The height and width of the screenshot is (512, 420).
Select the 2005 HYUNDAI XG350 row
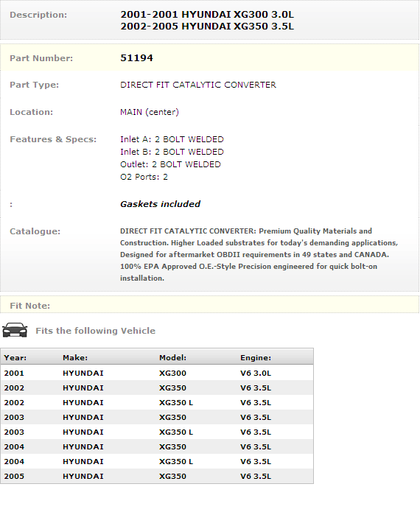(x=157, y=476)
